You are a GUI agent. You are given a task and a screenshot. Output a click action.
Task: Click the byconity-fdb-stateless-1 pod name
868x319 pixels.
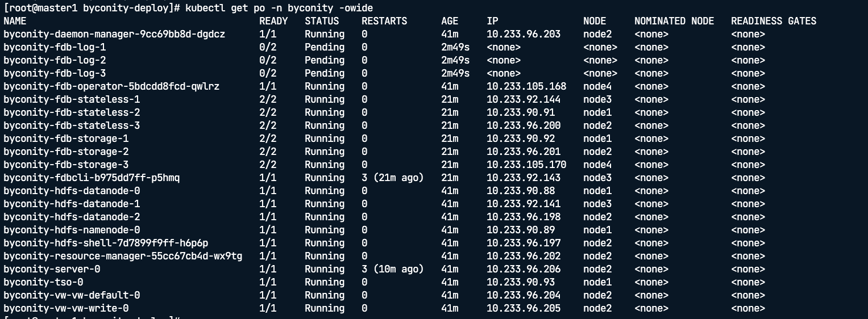click(72, 99)
